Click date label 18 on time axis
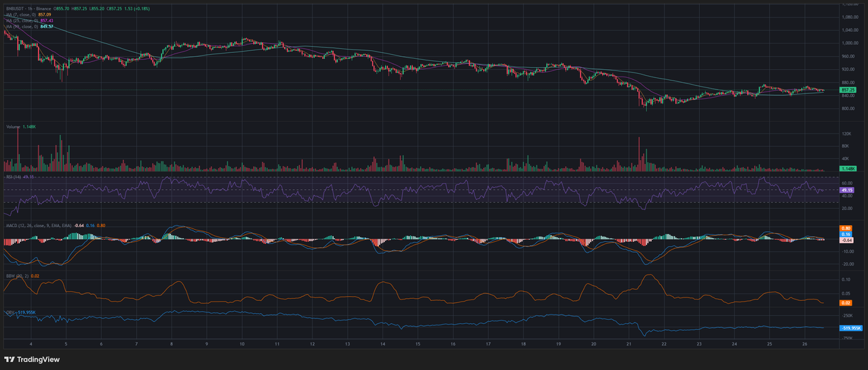Screen dimensions: 868x370 pyautogui.click(x=523, y=344)
